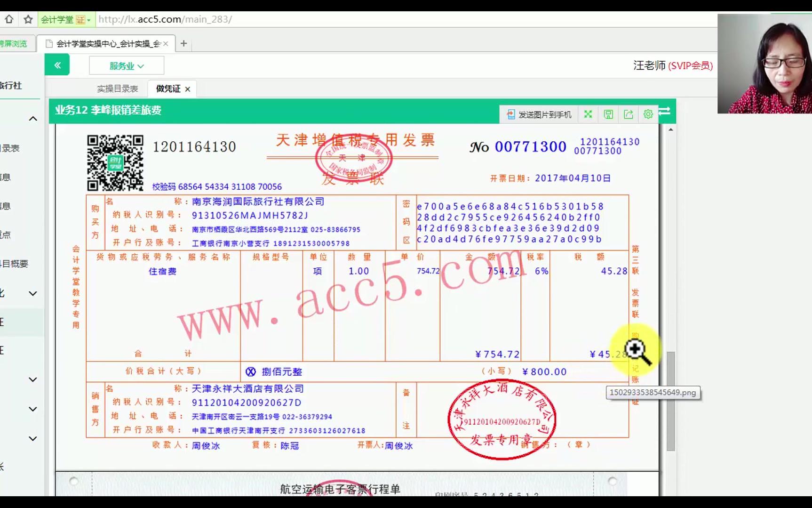Click the home icon in the browser toolbar
Screen dimensions: 812x508
(9, 19)
